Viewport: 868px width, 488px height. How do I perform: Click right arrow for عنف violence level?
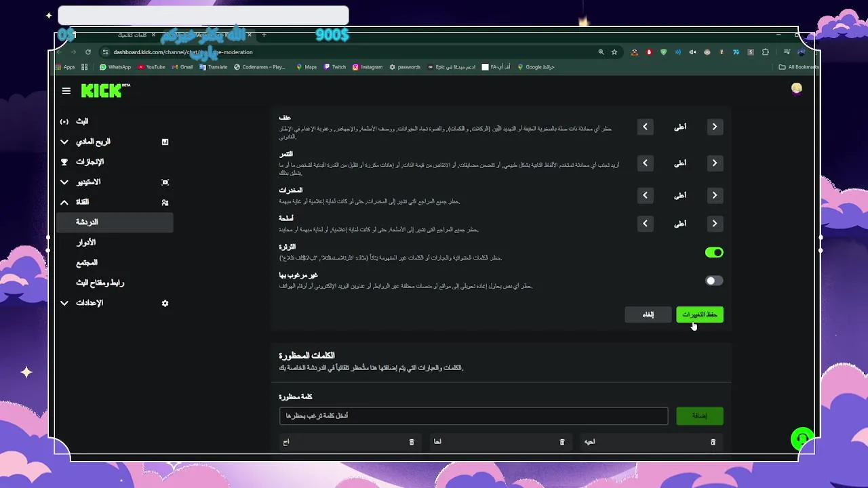pyautogui.click(x=715, y=127)
